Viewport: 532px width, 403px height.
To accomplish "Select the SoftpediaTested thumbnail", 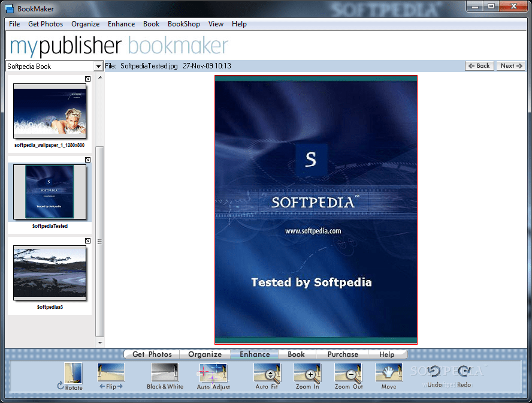I will [x=50, y=192].
